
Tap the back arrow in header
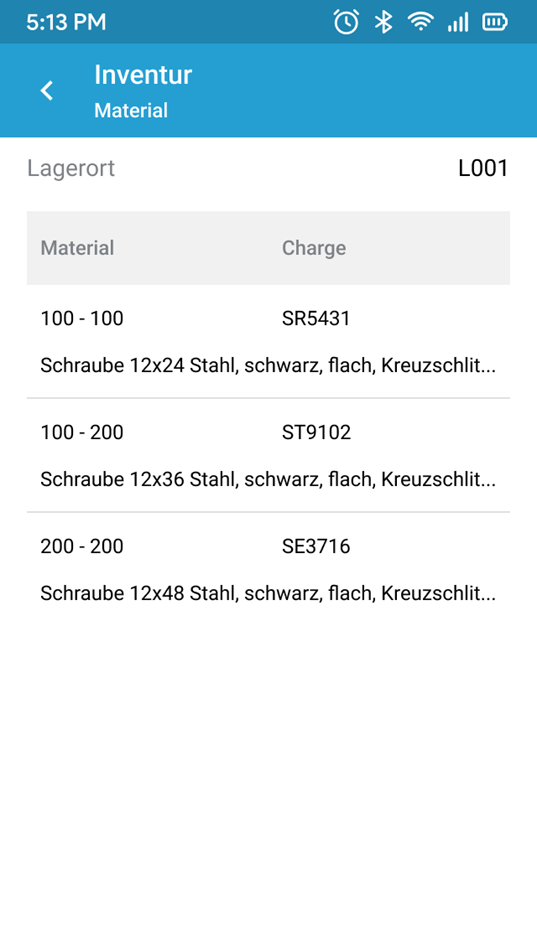[47, 90]
